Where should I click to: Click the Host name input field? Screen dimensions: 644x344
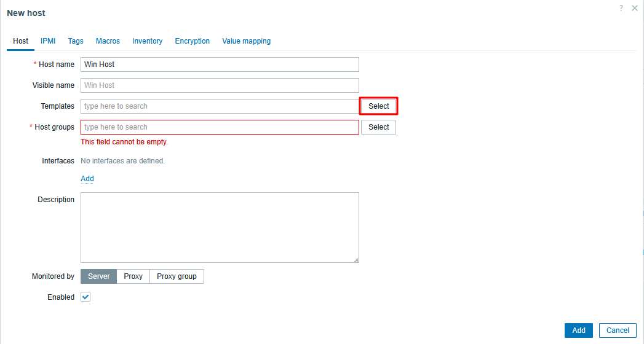[220, 64]
